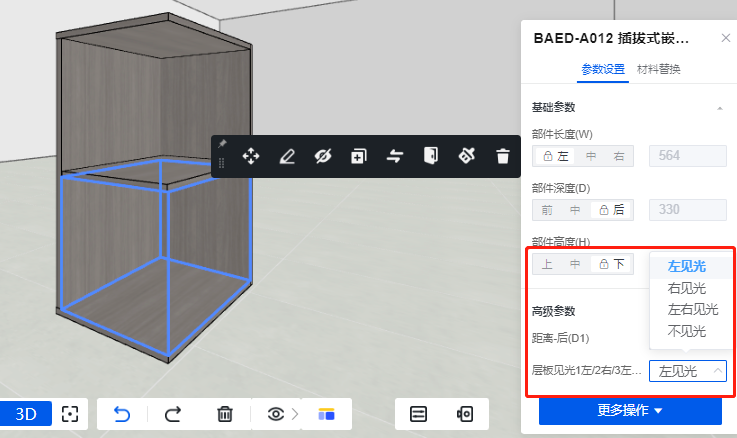Collapse the 基础参数 section
737x438 pixels.
point(720,108)
